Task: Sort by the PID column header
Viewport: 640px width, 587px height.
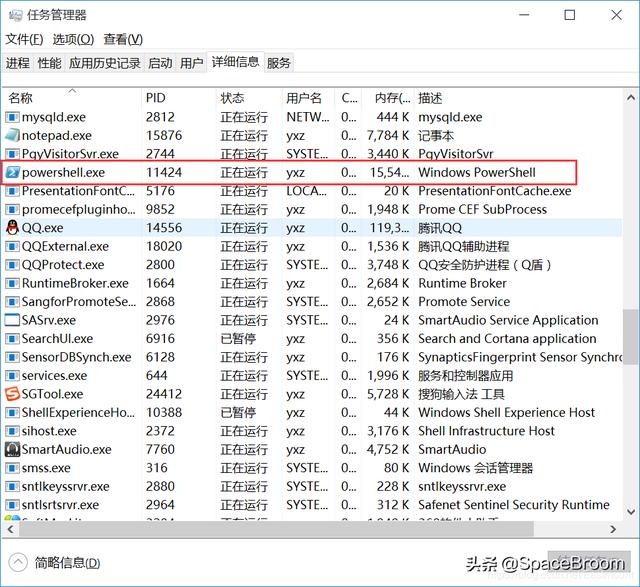Action: tap(179, 98)
